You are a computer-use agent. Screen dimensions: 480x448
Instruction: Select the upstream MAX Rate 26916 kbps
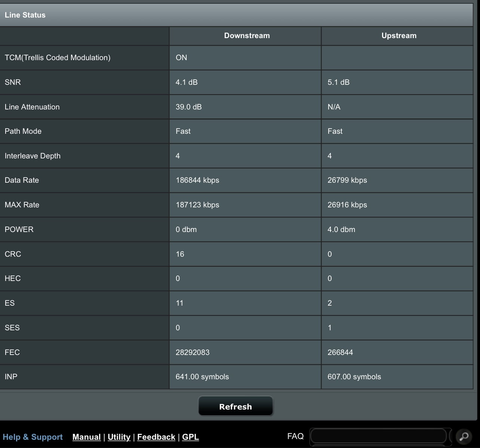[347, 205]
